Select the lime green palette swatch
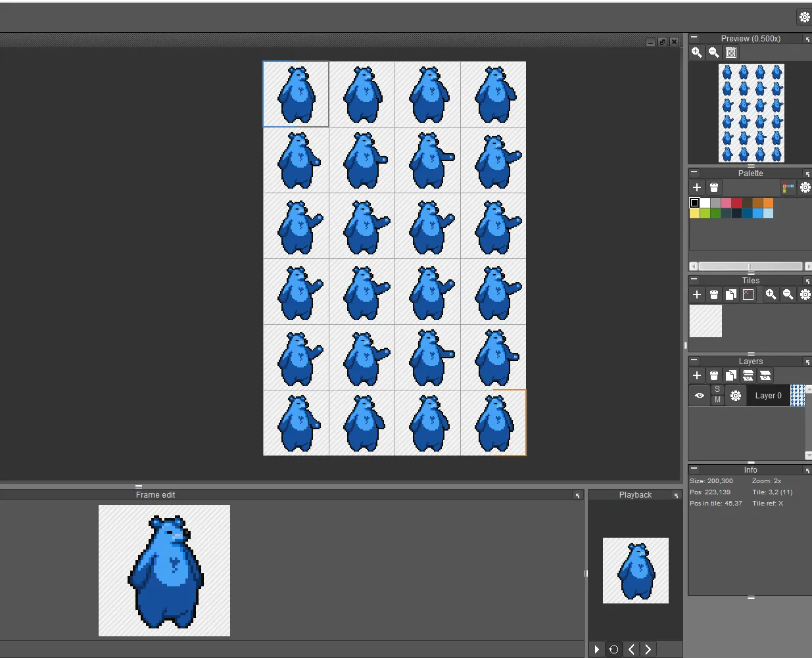Viewport: 812px width, 658px height. (705, 213)
